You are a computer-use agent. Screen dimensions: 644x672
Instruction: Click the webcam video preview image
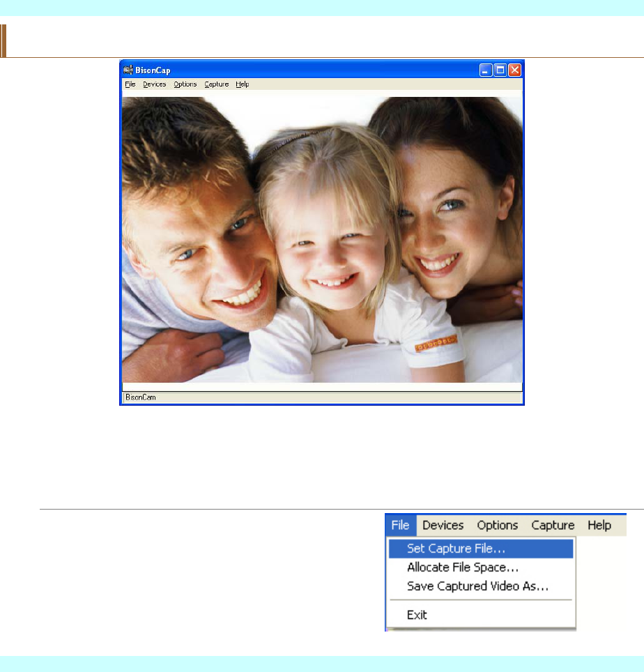point(322,240)
